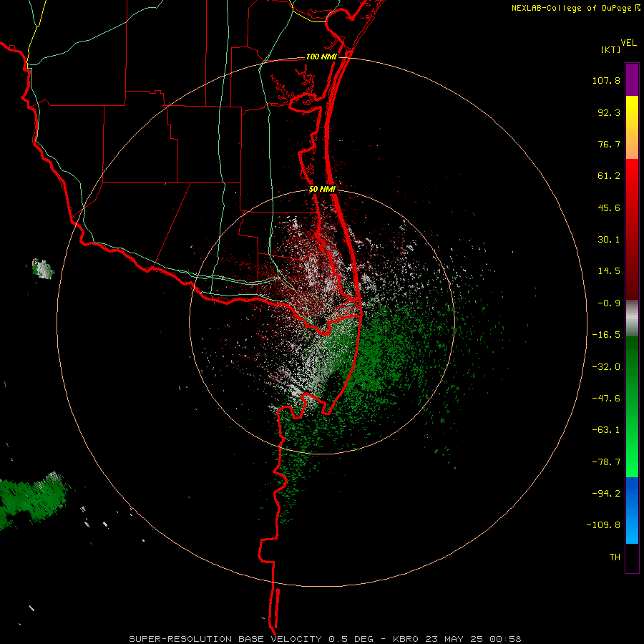Click the [KT] units label
Viewport: 644px width, 644px height.
[x=611, y=49]
